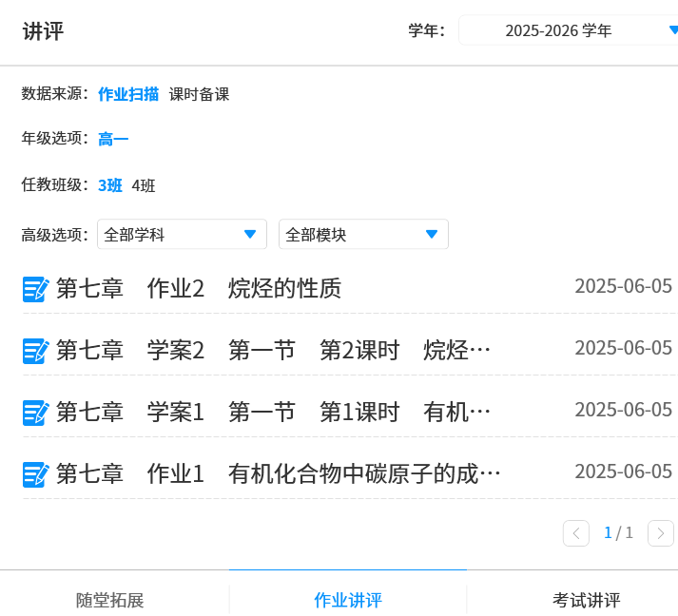Click the 任教班级 label
The height and width of the screenshot is (616, 678).
coord(54,185)
